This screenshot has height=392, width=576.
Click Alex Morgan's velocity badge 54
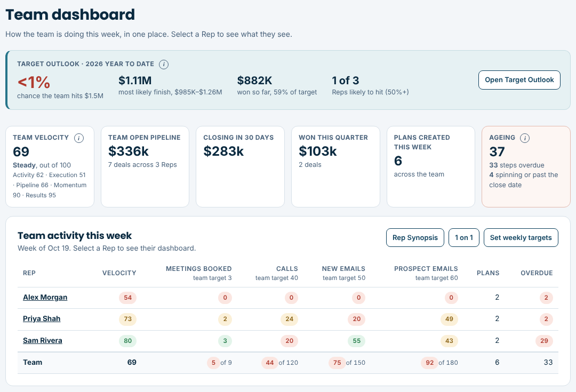tap(127, 298)
